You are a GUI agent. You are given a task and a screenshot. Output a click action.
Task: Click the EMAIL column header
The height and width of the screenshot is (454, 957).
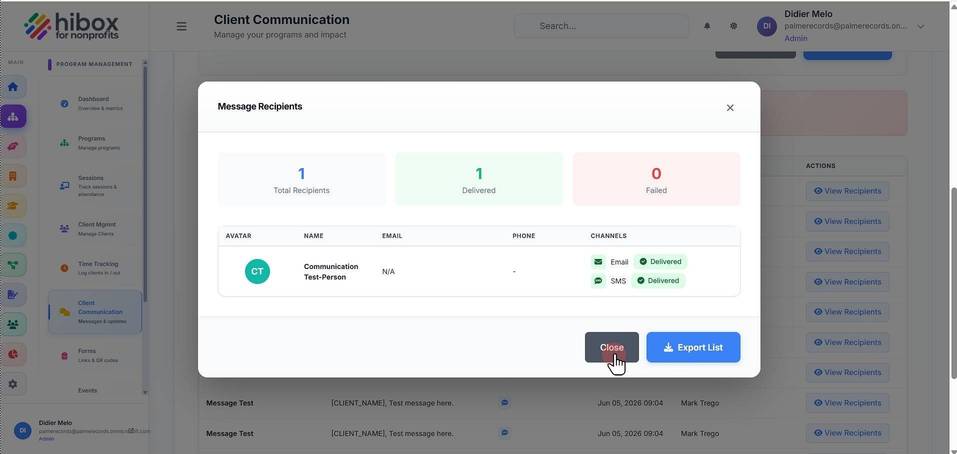click(392, 236)
